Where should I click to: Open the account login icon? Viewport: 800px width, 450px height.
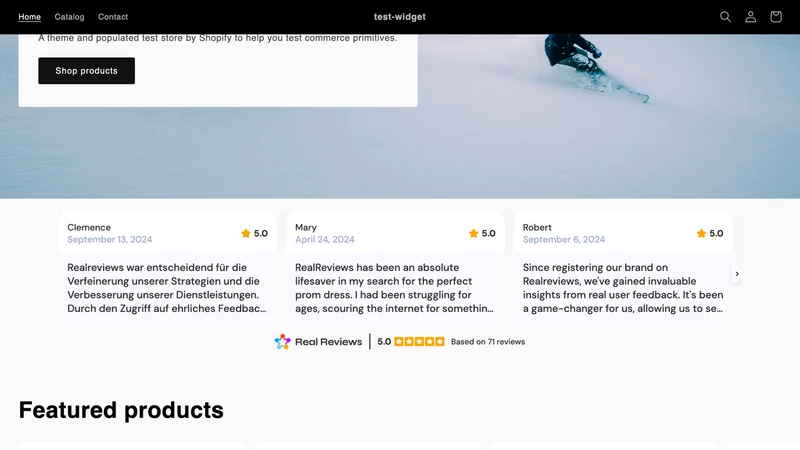751,17
